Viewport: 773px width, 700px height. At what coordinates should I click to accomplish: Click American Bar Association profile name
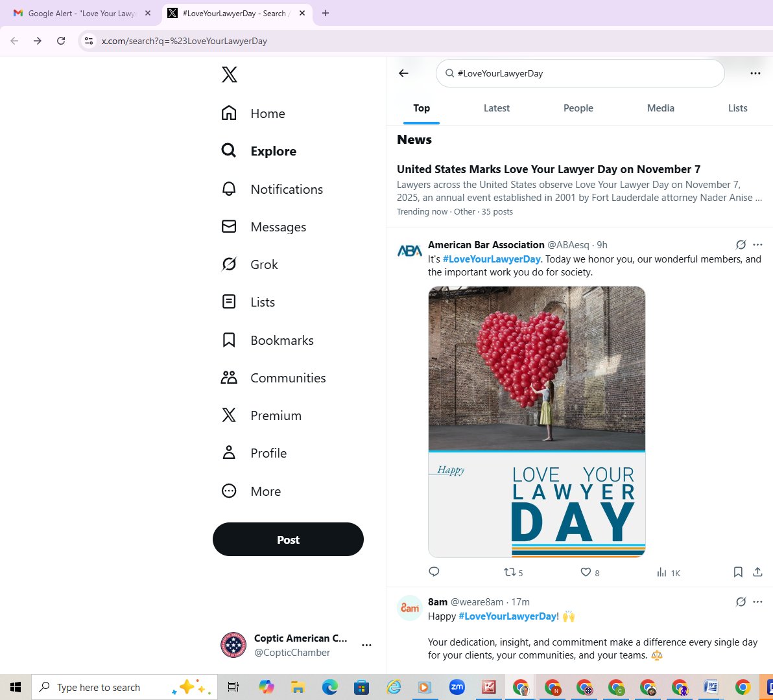pyautogui.click(x=486, y=245)
